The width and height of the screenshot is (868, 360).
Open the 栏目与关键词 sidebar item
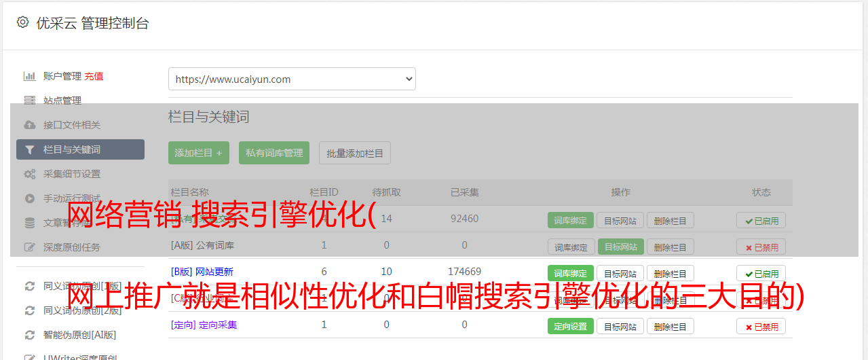pyautogui.click(x=80, y=149)
